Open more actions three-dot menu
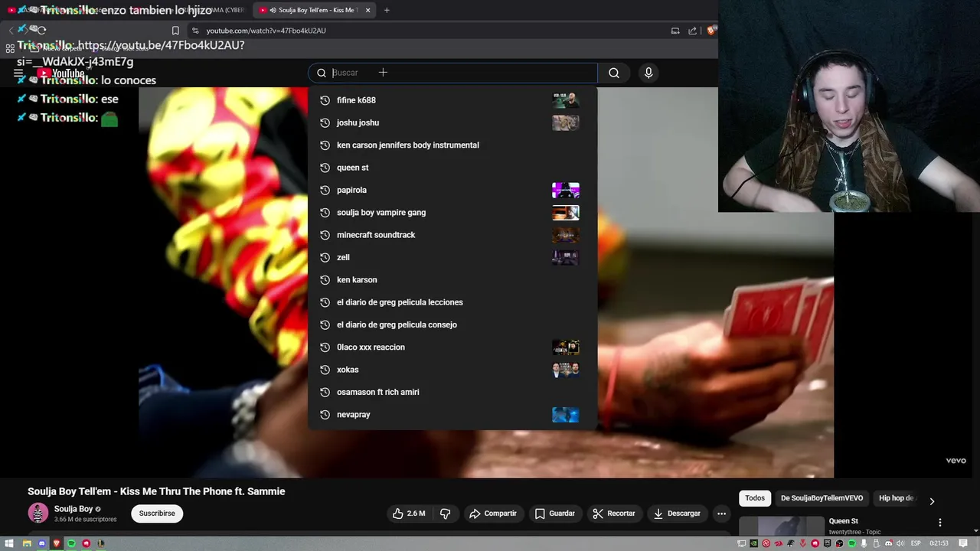This screenshot has height=551, width=980. 721,514
